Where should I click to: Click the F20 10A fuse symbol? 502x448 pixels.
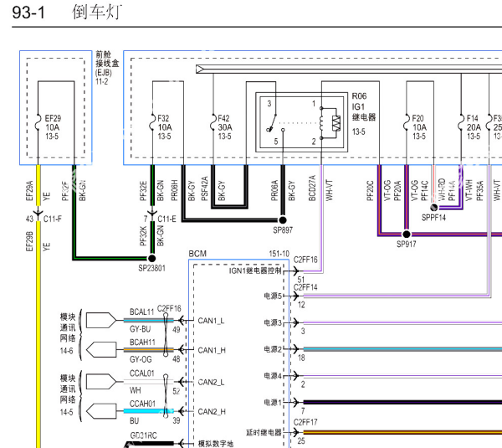tap(407, 123)
